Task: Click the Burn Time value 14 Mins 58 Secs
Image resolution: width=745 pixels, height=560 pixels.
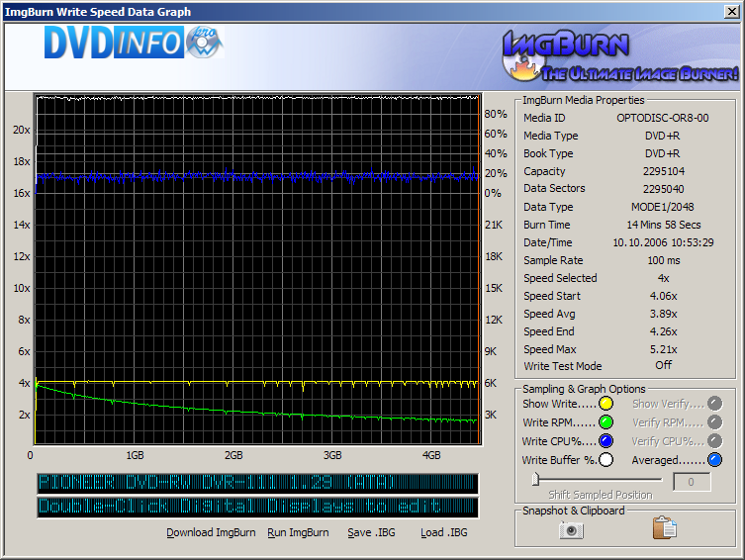Action: point(664,225)
